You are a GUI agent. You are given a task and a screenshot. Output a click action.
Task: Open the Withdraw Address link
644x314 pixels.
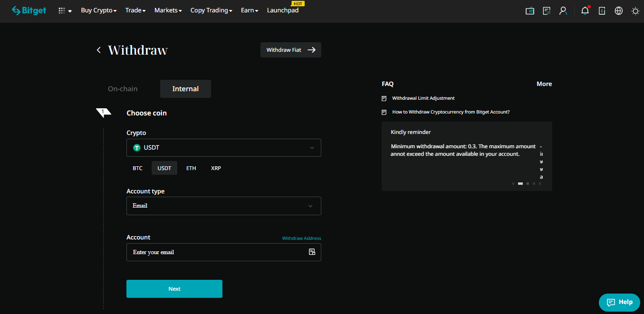tap(301, 238)
